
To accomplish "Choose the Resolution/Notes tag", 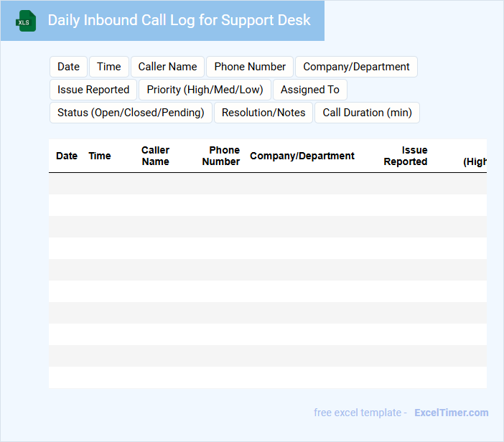I will (263, 113).
